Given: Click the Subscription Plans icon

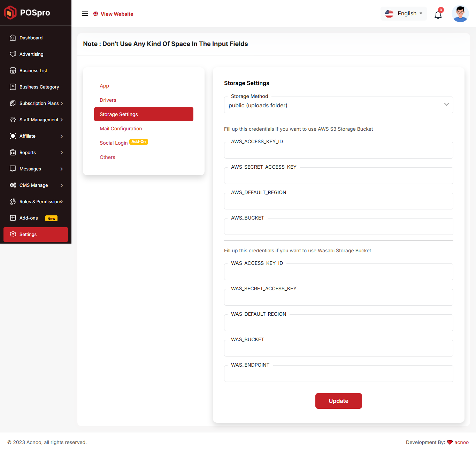Looking at the screenshot, I should (x=13, y=103).
